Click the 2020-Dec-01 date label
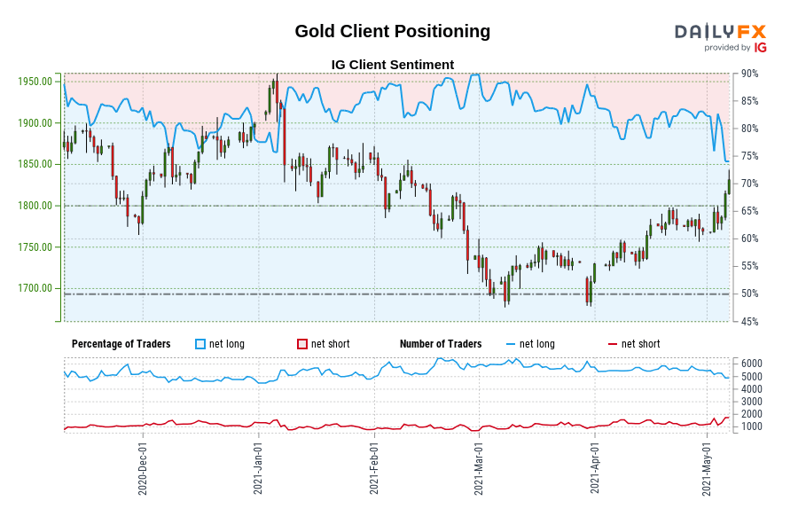Viewport: 798px width, 532px height. (143, 468)
